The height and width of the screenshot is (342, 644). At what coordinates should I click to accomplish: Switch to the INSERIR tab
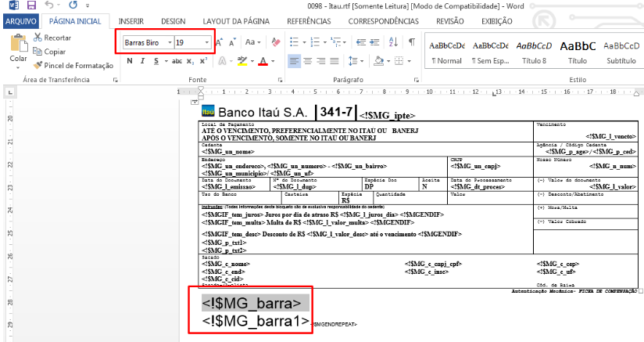click(131, 21)
